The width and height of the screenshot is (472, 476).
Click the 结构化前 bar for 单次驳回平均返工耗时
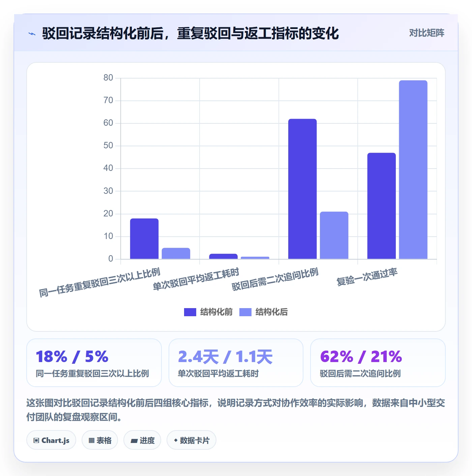click(223, 256)
